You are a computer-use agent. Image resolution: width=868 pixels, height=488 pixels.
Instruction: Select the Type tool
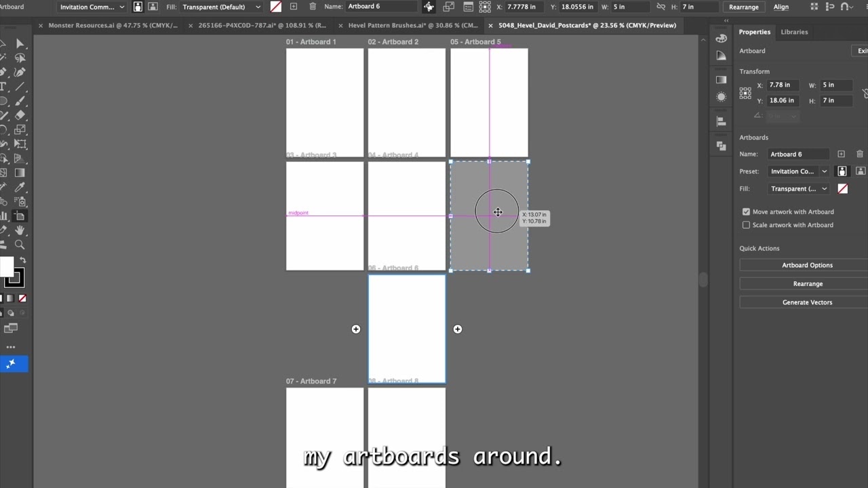pyautogui.click(x=3, y=87)
